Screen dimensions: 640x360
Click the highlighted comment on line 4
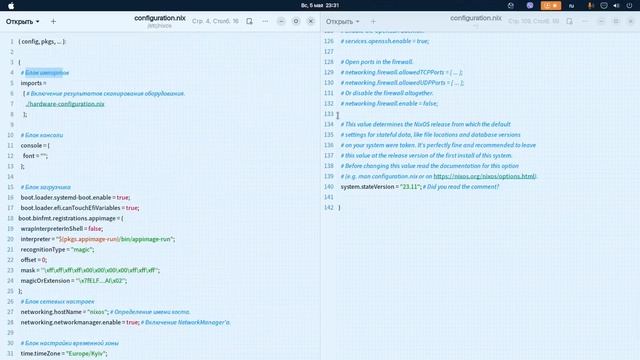[44, 73]
